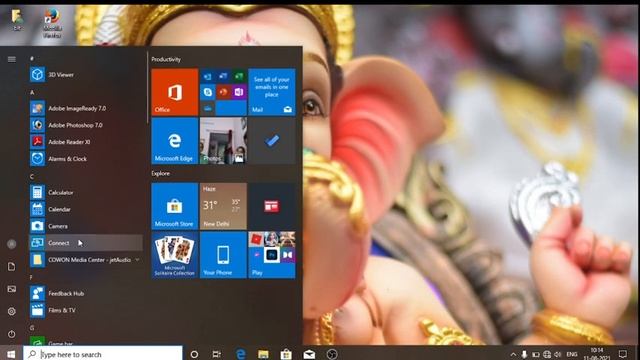Open the Office apps group tile

(223, 92)
